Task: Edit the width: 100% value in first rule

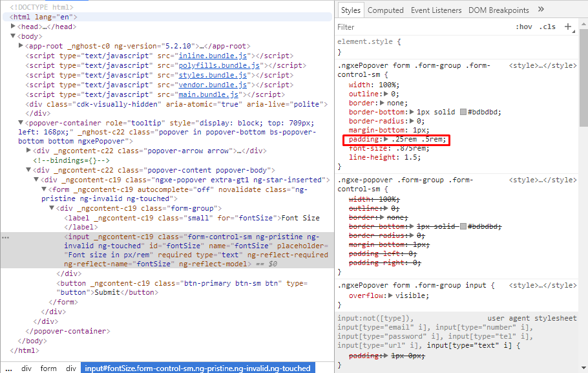Action: (388, 85)
